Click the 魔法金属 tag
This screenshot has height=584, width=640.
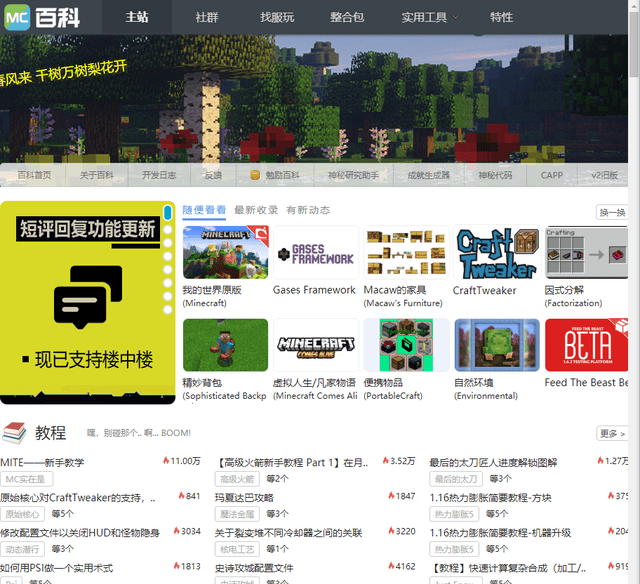(237, 514)
